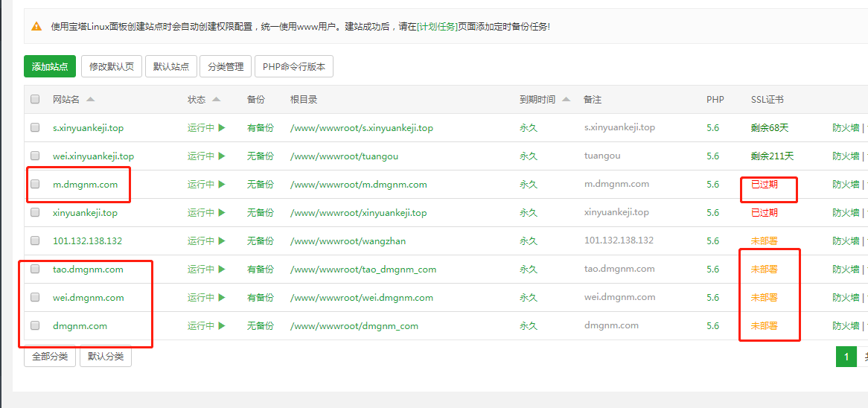Toggle the select-all checkbox in table header
The height and width of the screenshot is (408, 868).
(x=35, y=99)
